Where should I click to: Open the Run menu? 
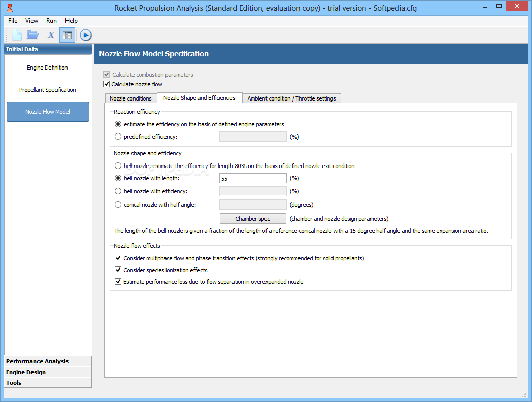[51, 21]
